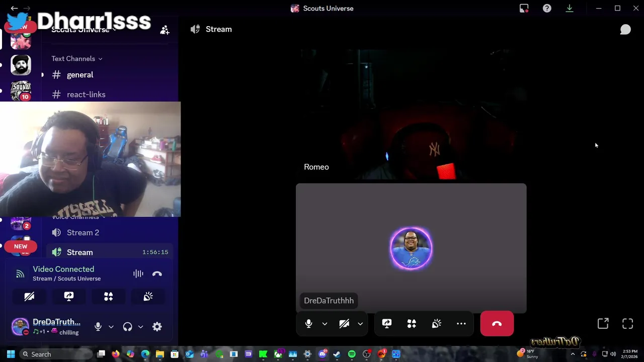Share your screen from call bar
This screenshot has width=644, height=362.
point(386,324)
